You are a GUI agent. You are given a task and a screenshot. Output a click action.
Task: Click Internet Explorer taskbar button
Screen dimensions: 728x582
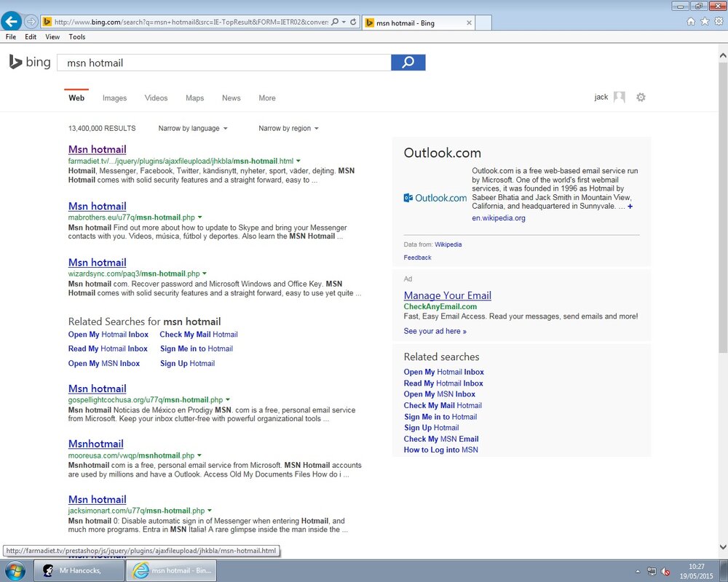(x=171, y=570)
